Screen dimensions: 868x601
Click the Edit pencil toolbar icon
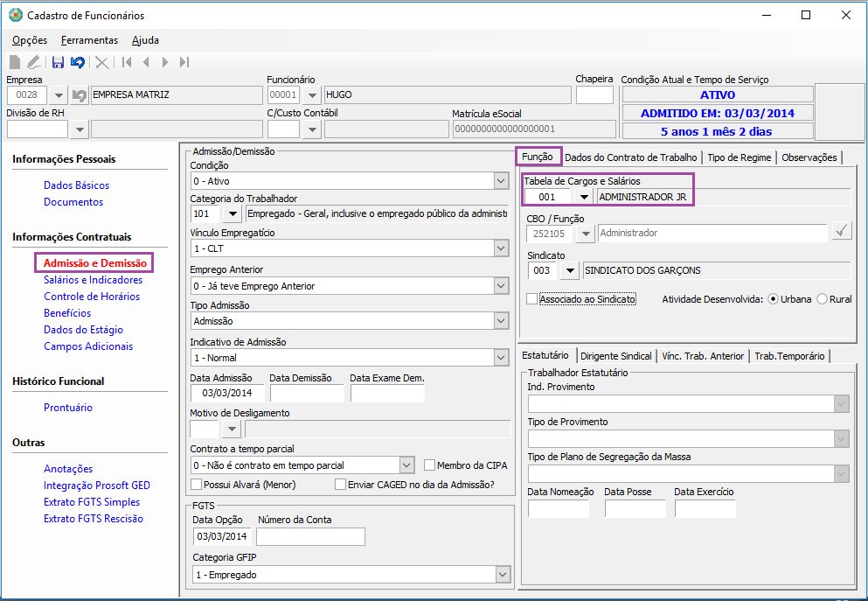(34, 62)
